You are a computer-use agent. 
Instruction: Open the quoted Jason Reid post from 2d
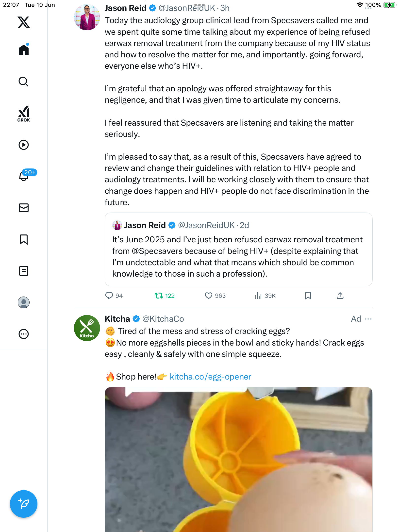coord(238,249)
